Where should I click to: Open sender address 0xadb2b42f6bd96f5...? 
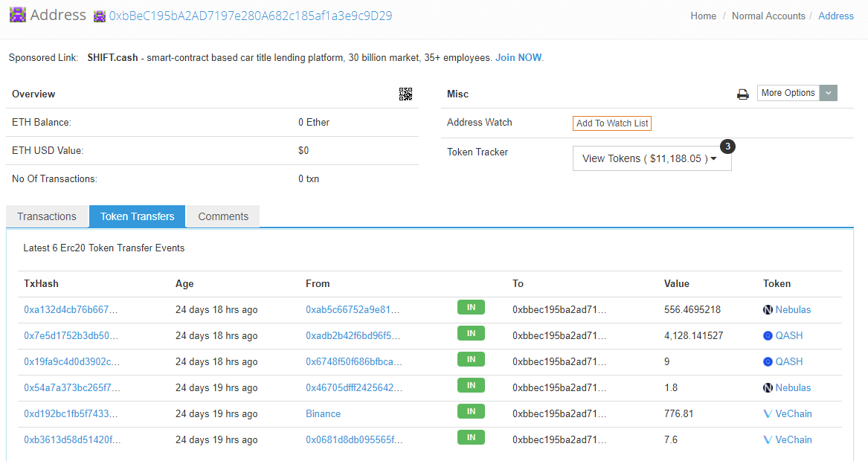point(353,335)
